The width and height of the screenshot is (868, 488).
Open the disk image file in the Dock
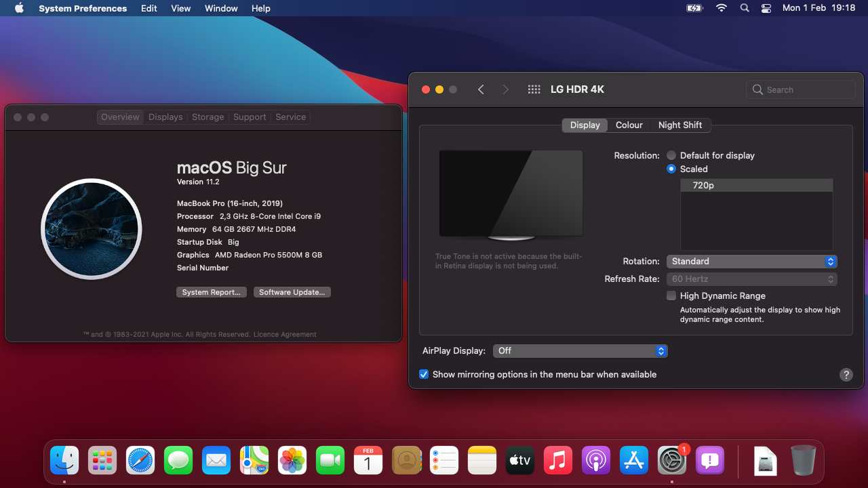(x=766, y=461)
